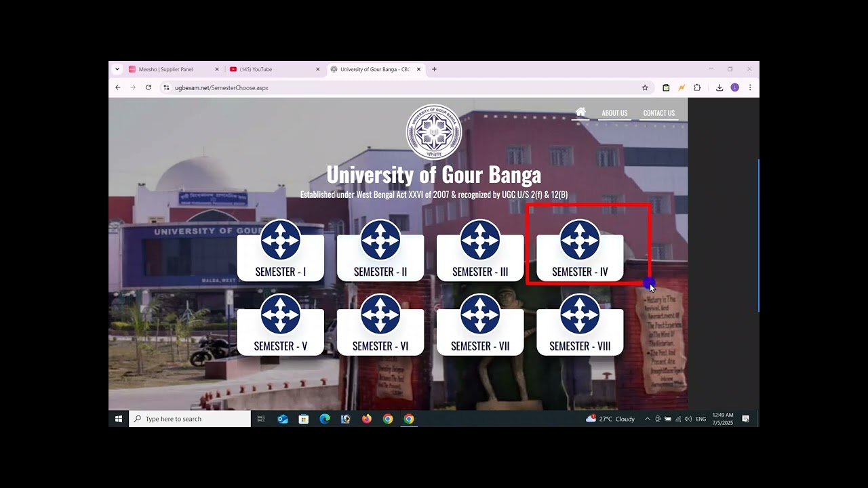Image resolution: width=868 pixels, height=488 pixels.
Task: Bookmark this page with the star
Action: (x=645, y=87)
